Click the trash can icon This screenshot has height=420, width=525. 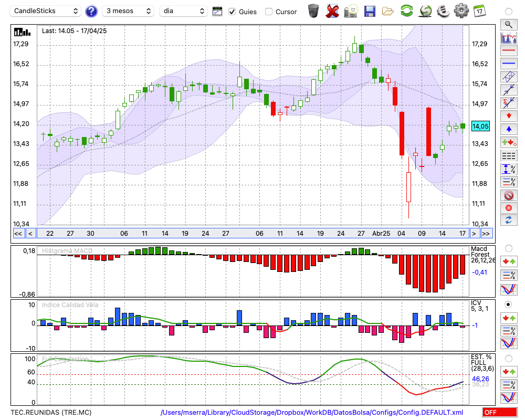pyautogui.click(x=313, y=10)
